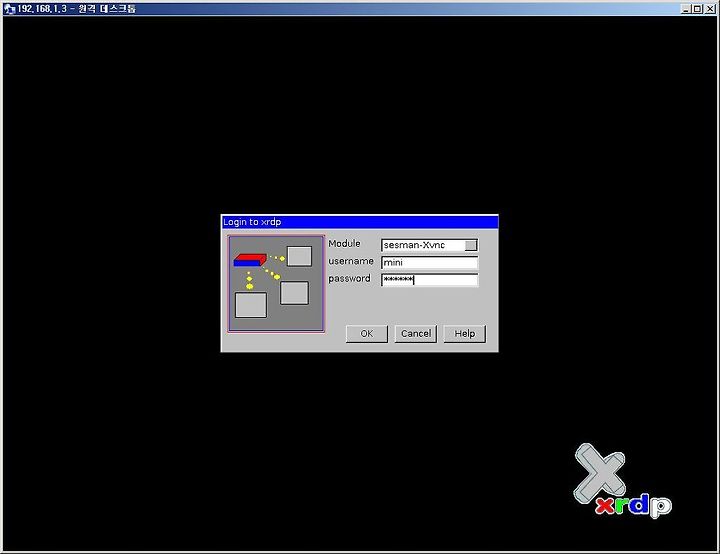Viewport: 720px width, 554px height.
Task: Click the Login to xrdp title bar
Action: tap(360, 222)
